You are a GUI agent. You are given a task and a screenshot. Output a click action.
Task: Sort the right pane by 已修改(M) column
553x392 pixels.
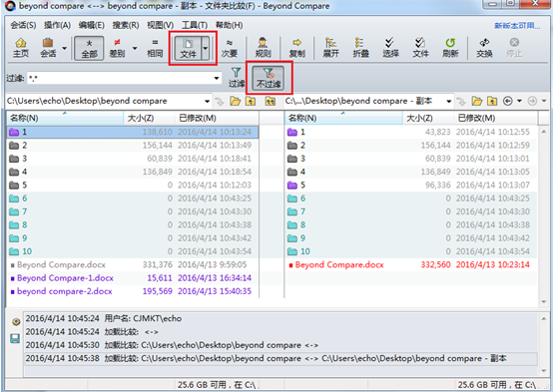495,118
